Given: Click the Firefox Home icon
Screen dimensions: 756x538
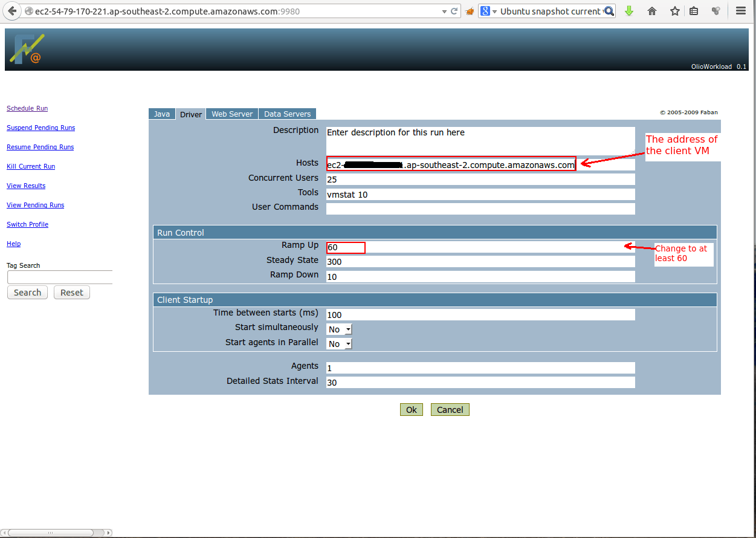Looking at the screenshot, I should [x=652, y=10].
